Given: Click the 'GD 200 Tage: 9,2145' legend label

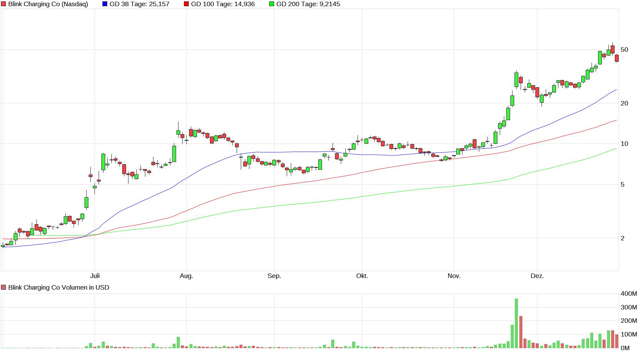Looking at the screenshot, I should click(308, 4).
